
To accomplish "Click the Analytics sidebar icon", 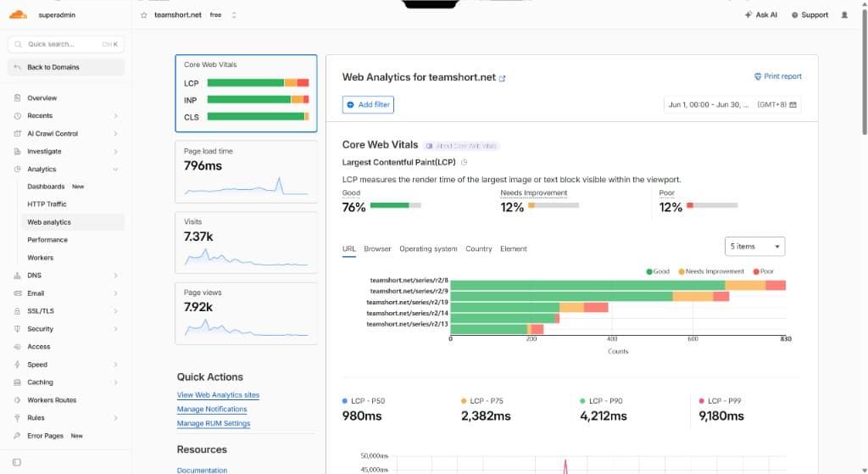I will coord(17,169).
